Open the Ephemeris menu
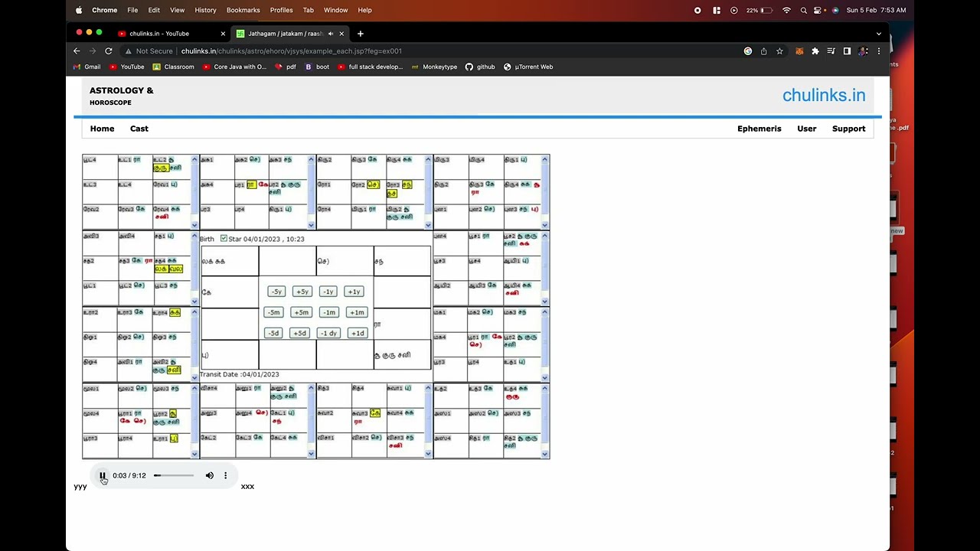Viewport: 980px width, 551px height. click(759, 129)
